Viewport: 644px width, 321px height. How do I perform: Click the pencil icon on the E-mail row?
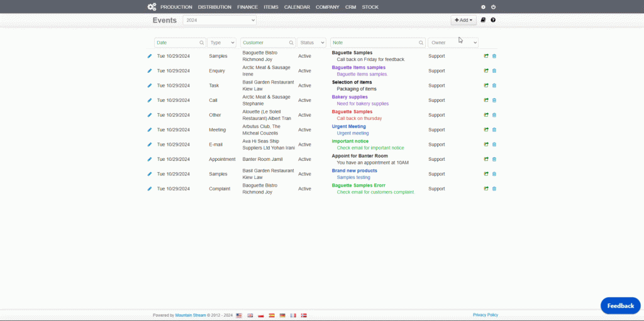[150, 144]
